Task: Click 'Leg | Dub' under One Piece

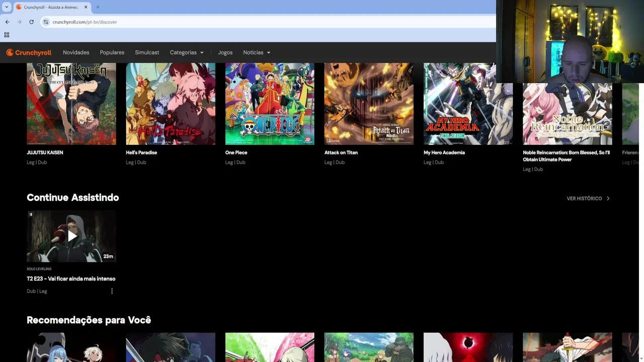Action: click(235, 162)
